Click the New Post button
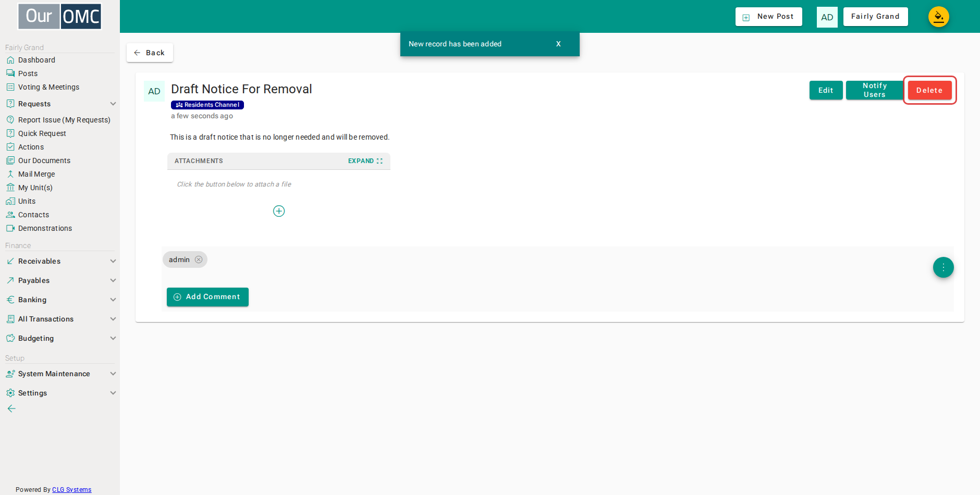This screenshot has width=980, height=495. pyautogui.click(x=768, y=17)
